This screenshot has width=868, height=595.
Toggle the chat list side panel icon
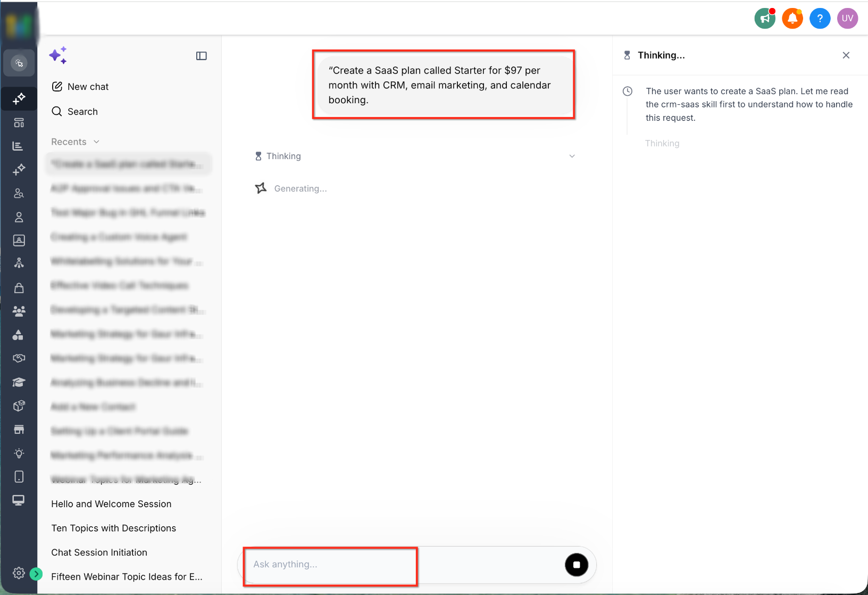[x=202, y=56]
